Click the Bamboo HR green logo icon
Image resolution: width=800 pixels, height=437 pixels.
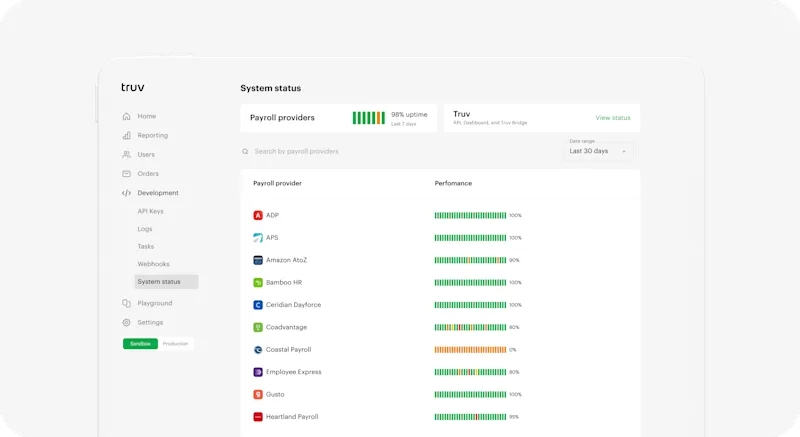click(x=258, y=282)
